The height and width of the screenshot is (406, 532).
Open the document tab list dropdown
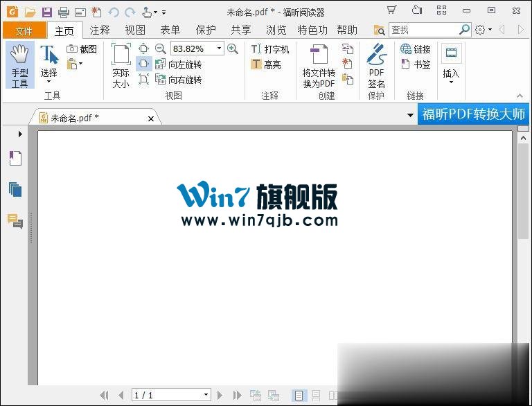pyautogui.click(x=410, y=115)
